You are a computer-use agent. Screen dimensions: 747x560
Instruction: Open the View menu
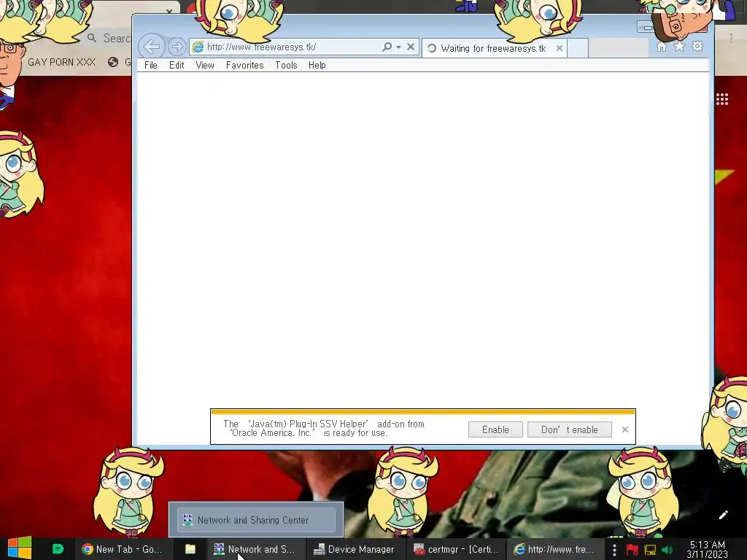(205, 65)
